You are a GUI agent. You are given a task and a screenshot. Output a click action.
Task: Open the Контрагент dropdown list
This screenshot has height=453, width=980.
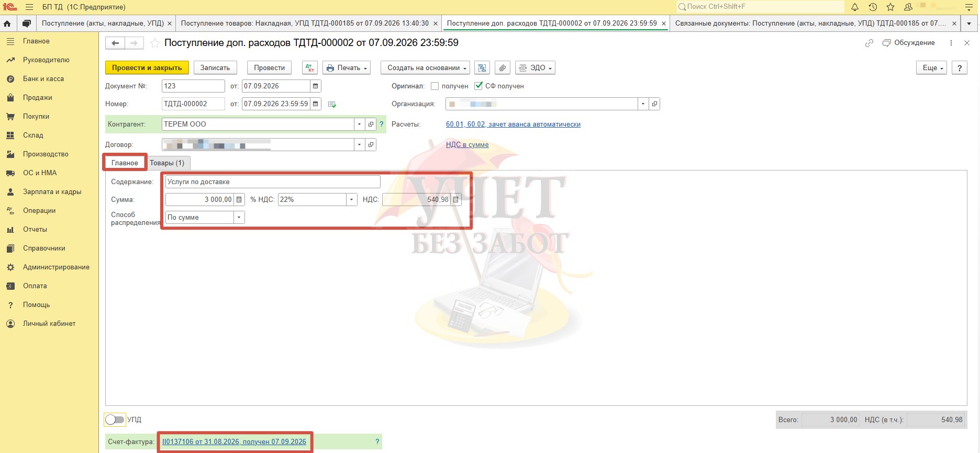[359, 124]
